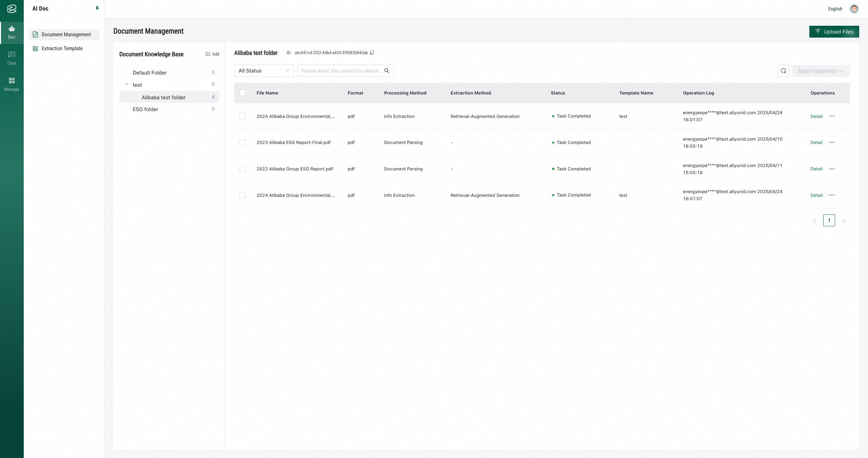This screenshot has width=868, height=458.
Task: Collapse the test folder tree node
Action: pyautogui.click(x=127, y=85)
